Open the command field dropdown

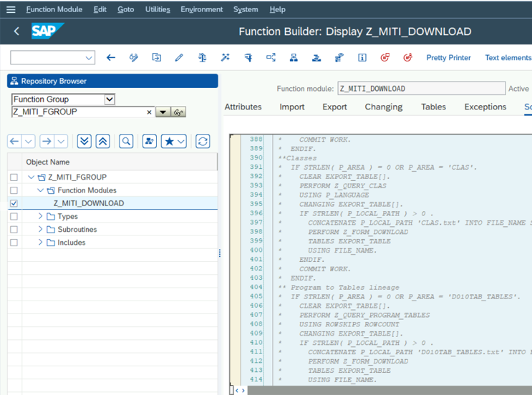coord(89,58)
